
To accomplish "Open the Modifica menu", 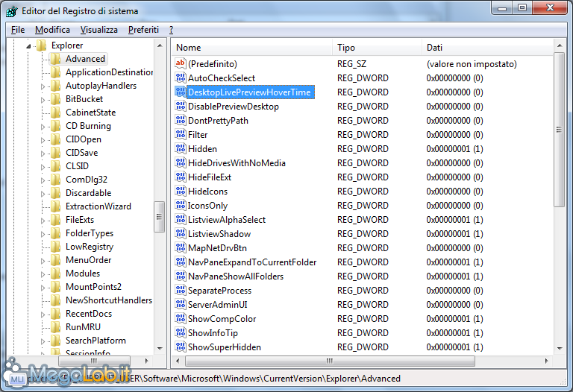I will (x=53, y=30).
